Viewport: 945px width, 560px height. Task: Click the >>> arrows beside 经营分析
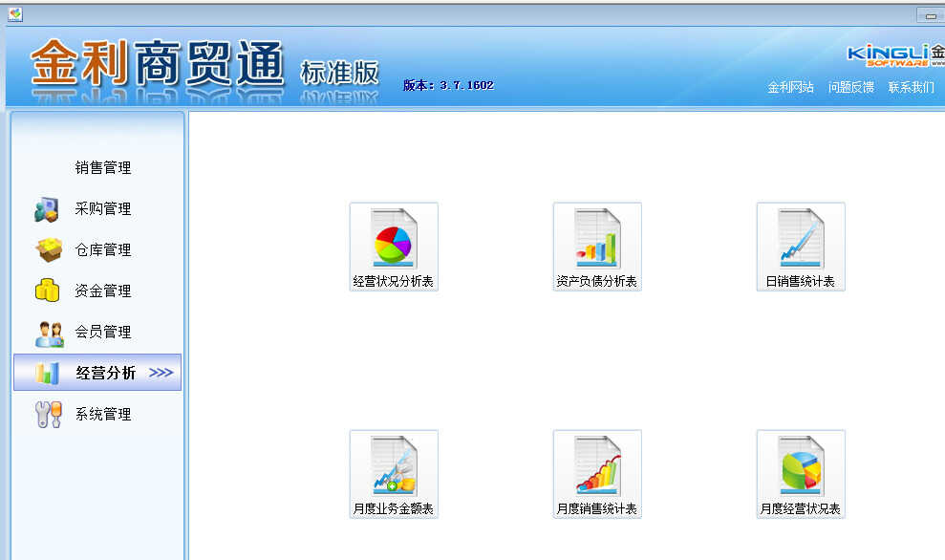pyautogui.click(x=161, y=373)
